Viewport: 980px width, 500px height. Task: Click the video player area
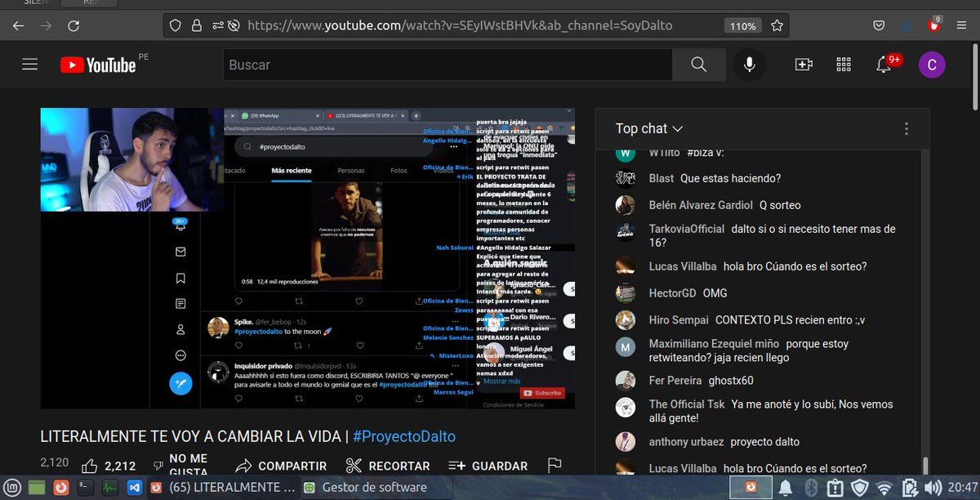(x=308, y=258)
